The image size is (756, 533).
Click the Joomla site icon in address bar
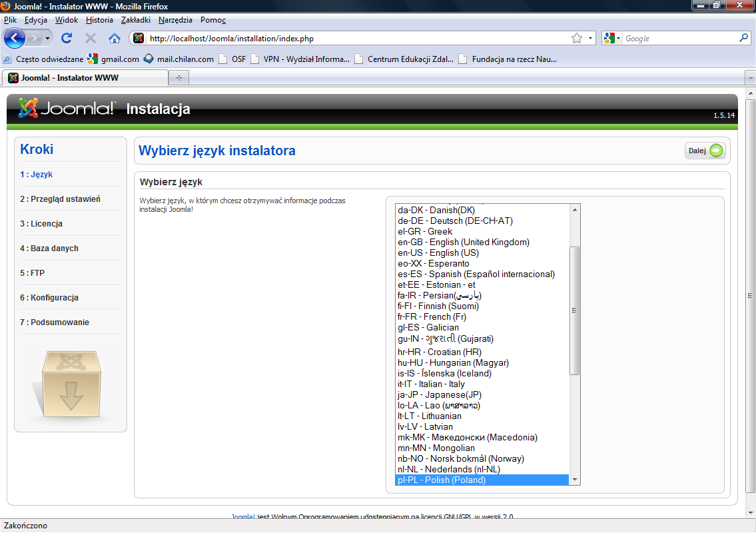click(x=139, y=38)
